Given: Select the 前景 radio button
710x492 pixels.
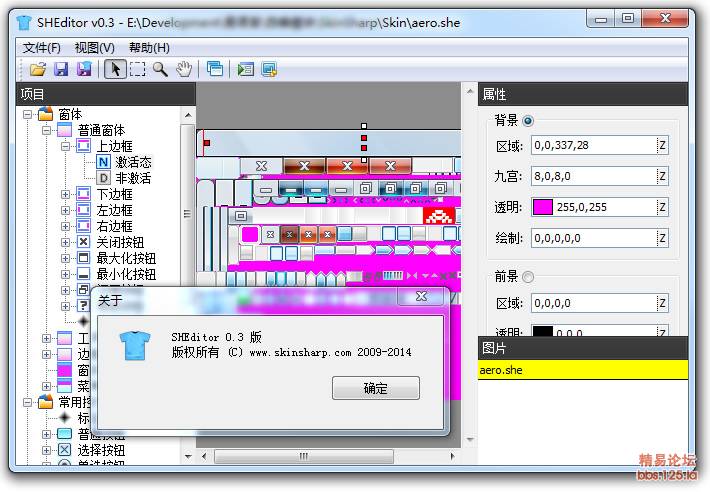Looking at the screenshot, I should tap(528, 277).
